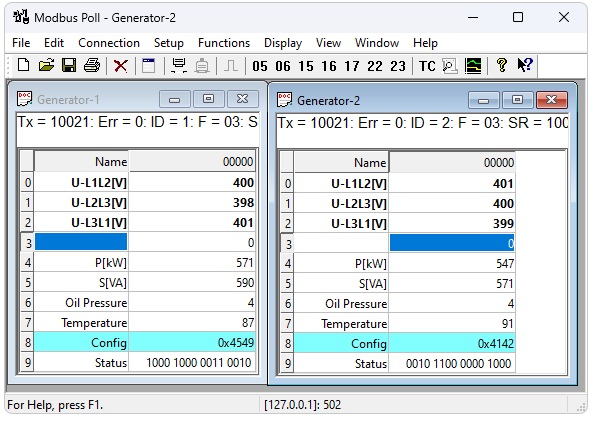The image size is (604, 421).
Task: Click the Oil Pressure name cell in Generator-1
Action: click(x=81, y=302)
